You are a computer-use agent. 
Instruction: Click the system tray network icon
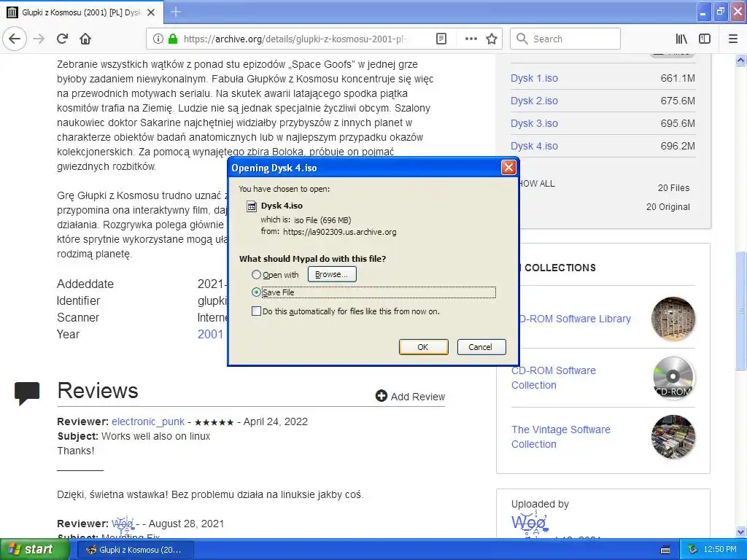tap(693, 550)
